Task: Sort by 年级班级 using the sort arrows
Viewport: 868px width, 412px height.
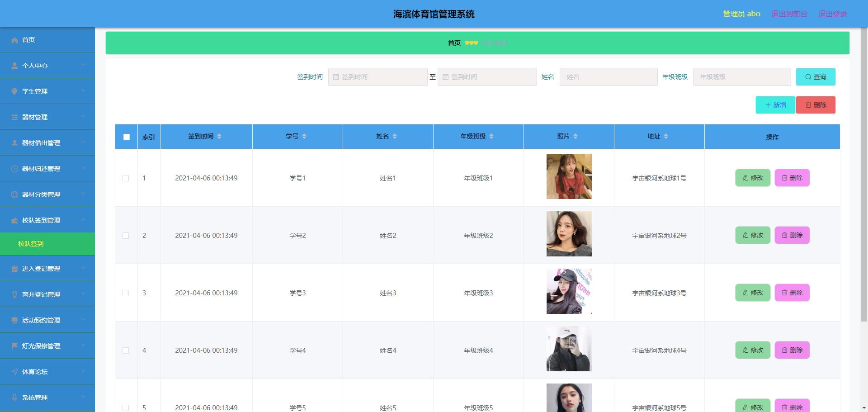Action: pyautogui.click(x=491, y=136)
